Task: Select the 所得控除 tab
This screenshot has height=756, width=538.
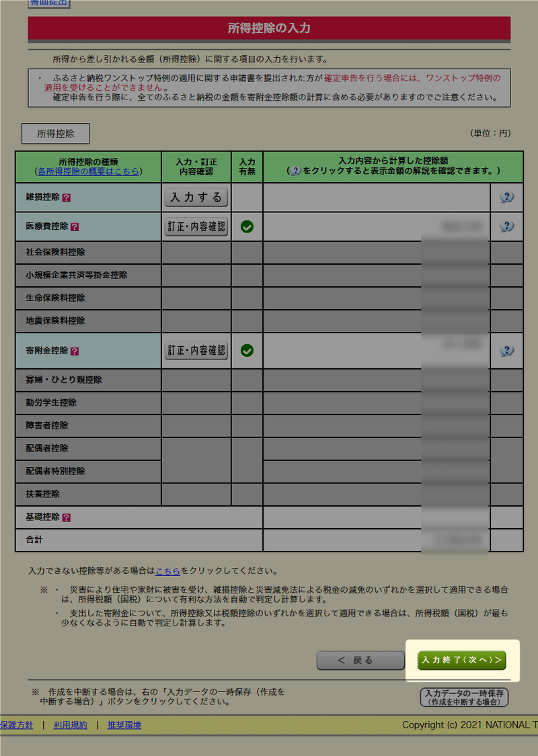Action: click(56, 134)
